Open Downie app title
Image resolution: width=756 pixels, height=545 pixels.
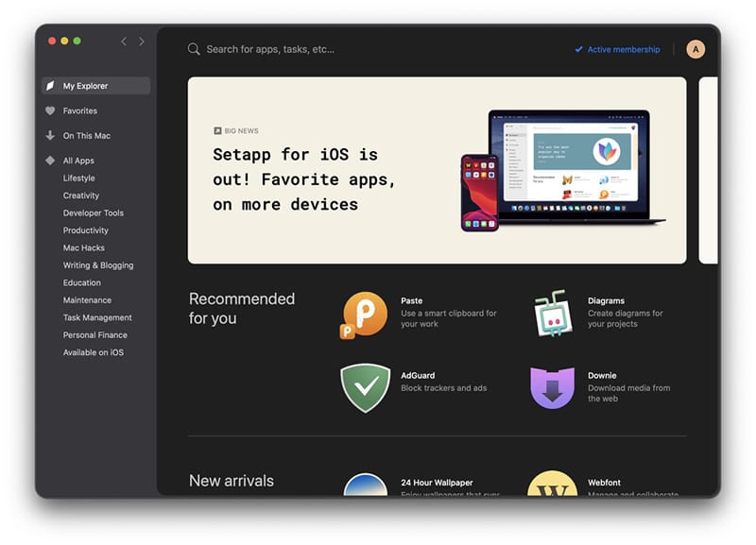(602, 375)
